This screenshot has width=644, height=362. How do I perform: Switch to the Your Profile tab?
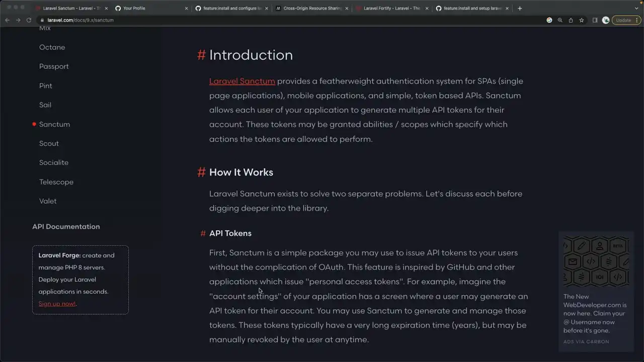click(151, 8)
